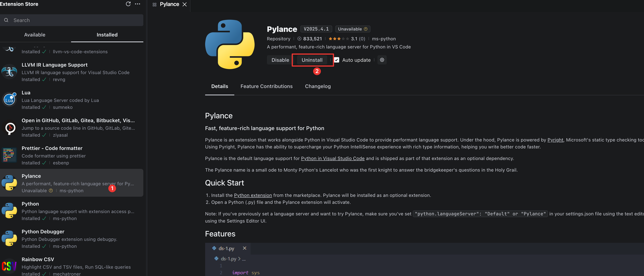
Task: Refresh the Extension Store list
Action: tap(128, 4)
